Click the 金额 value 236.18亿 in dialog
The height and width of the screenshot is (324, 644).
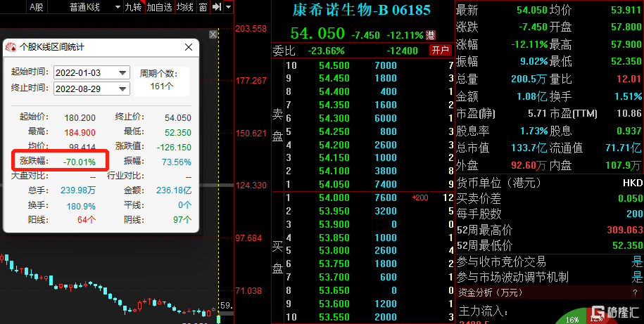pyautogui.click(x=174, y=190)
